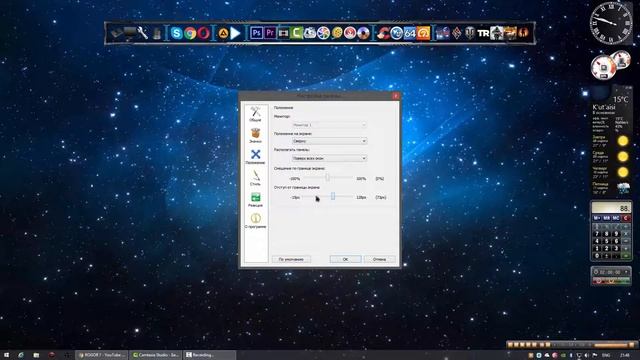Launch AIMP player from the dock
Screen dimensions: 640x360
223,33
